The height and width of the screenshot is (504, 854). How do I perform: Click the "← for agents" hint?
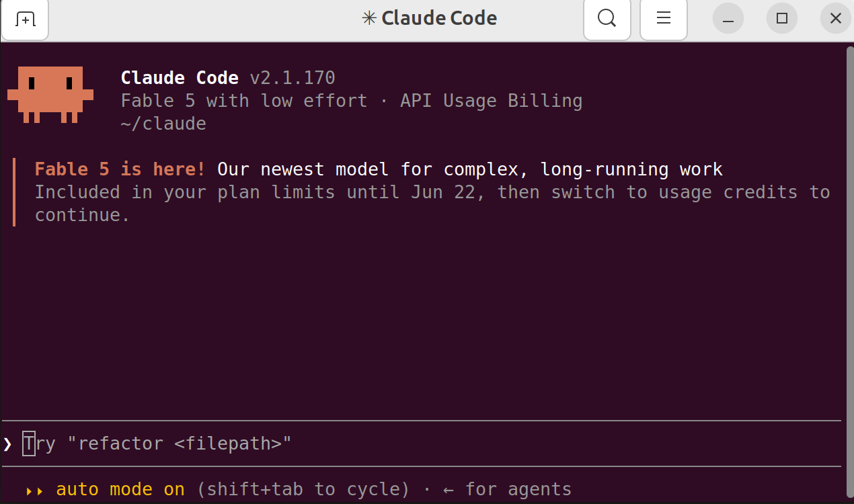tap(508, 489)
